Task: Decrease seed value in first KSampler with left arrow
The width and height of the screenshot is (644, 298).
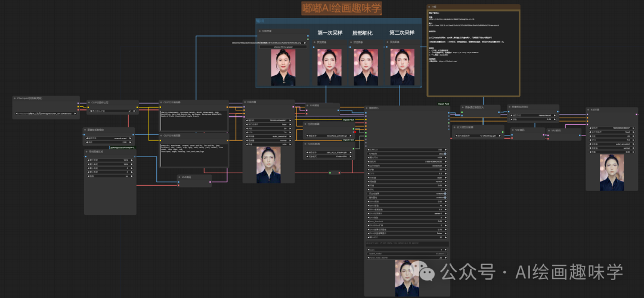Action: coord(247,121)
